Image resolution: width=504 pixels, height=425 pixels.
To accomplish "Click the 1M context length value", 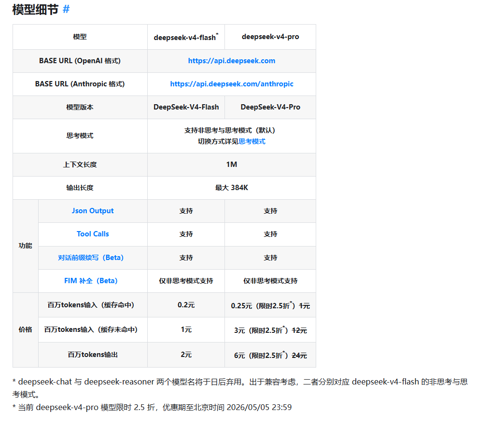I will [x=231, y=165].
